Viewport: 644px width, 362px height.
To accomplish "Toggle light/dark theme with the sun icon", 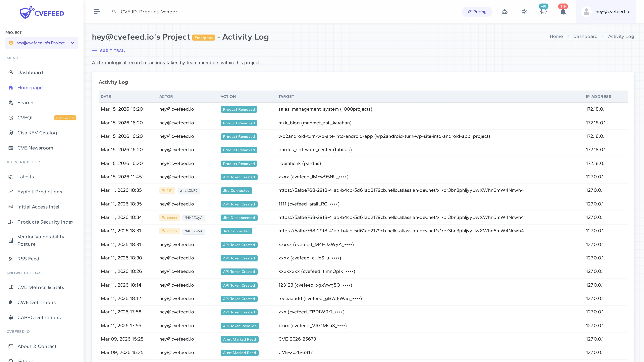I will 524,12.
